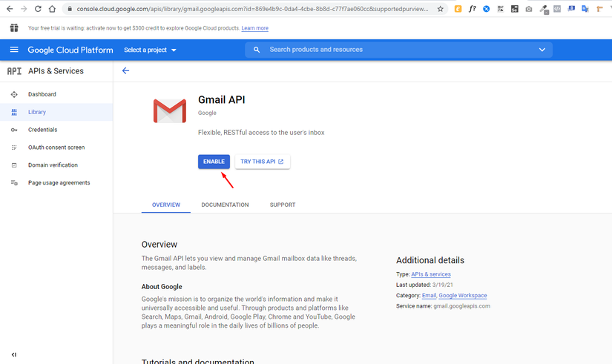Go back using the blue arrow
This screenshot has height=364, width=612.
click(125, 70)
